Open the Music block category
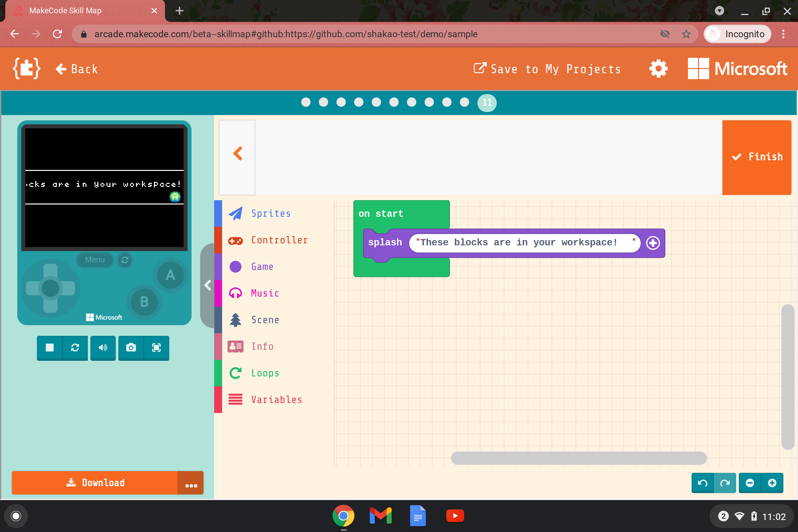Viewport: 798px width, 532px height. (264, 293)
